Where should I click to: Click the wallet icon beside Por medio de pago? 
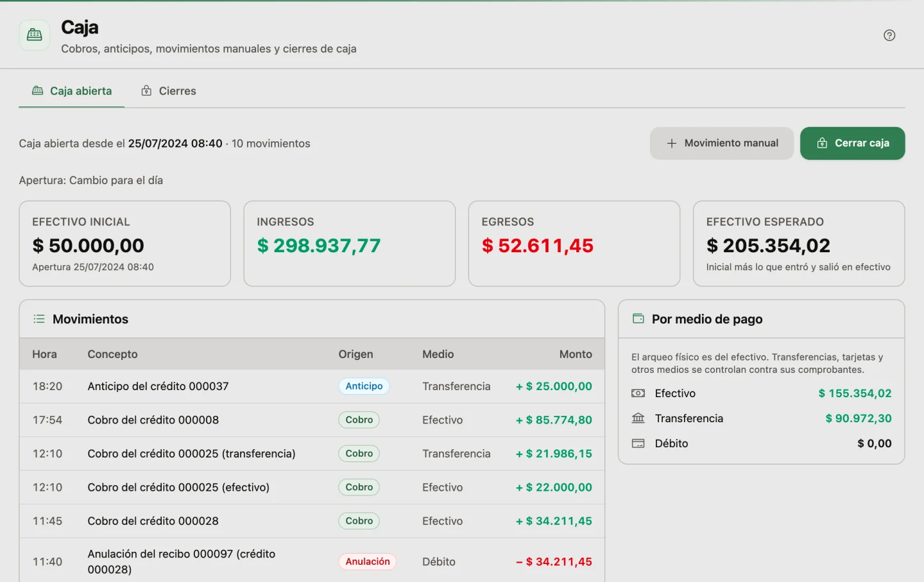tap(638, 318)
